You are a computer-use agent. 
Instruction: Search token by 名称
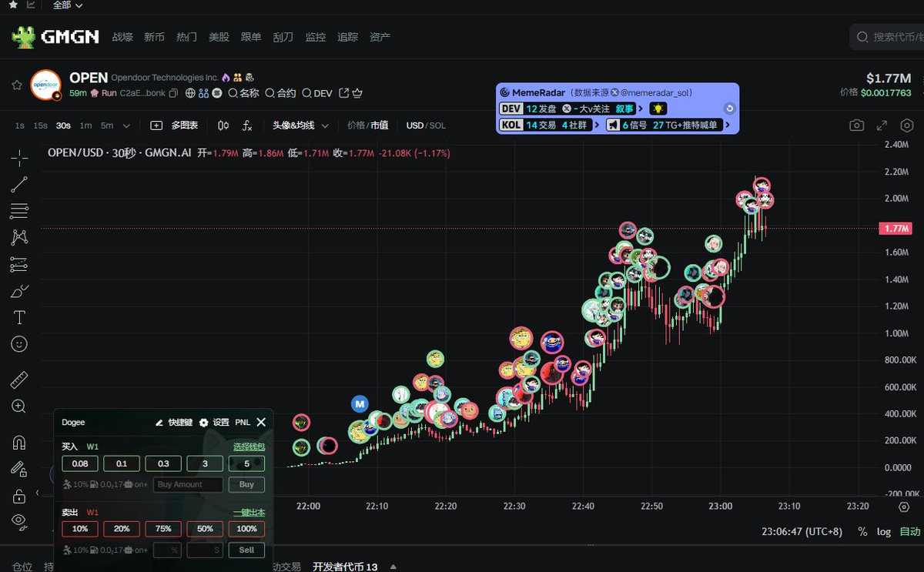(243, 93)
